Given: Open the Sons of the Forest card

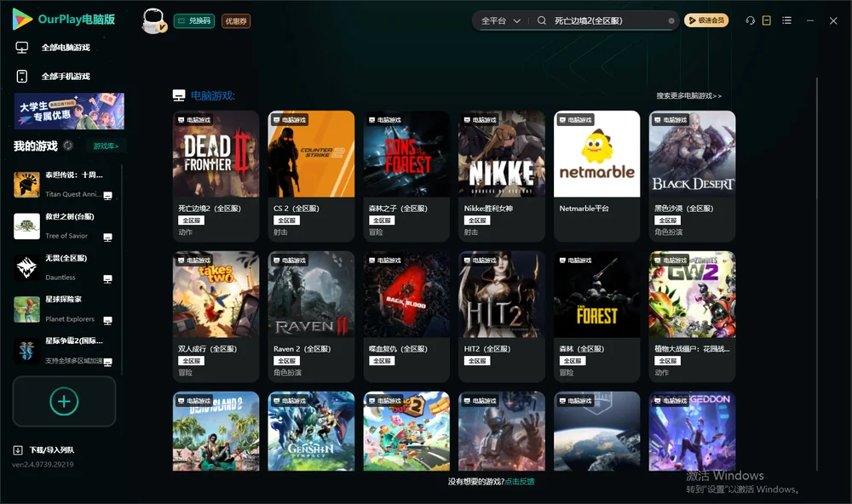Looking at the screenshot, I should pos(406,176).
